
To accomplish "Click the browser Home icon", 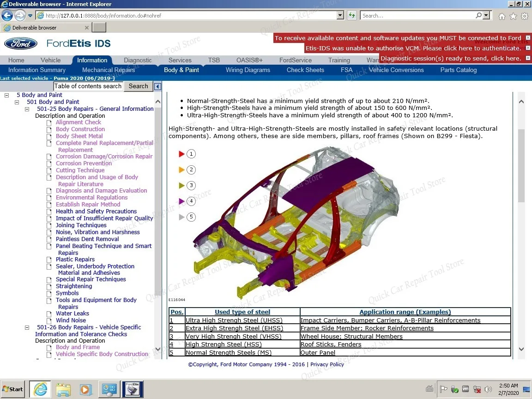I will 502,16.
